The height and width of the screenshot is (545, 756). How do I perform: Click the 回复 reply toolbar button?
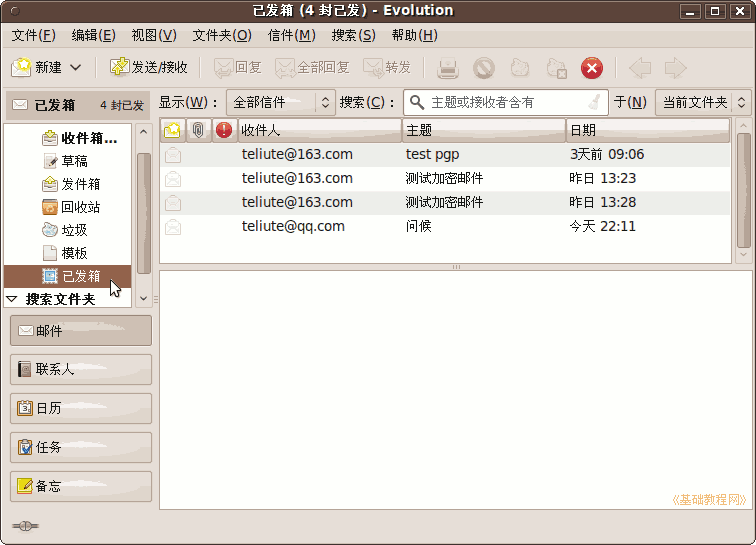click(x=238, y=68)
